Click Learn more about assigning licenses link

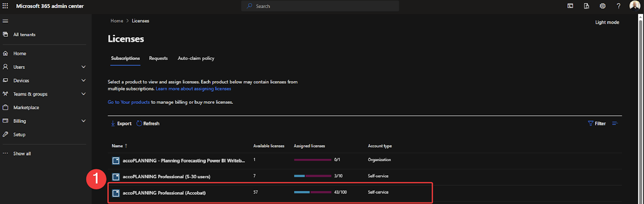pyautogui.click(x=193, y=89)
